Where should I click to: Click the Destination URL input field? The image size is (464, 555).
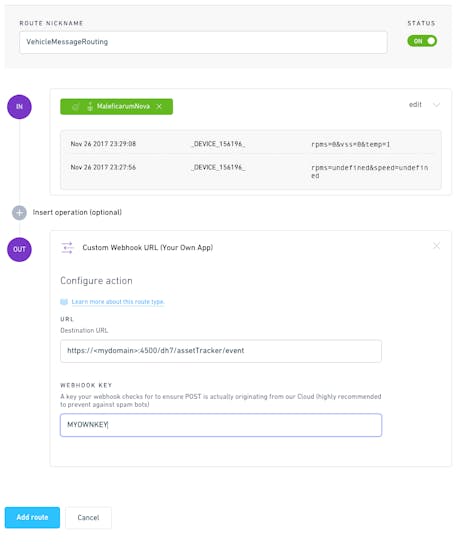(x=221, y=351)
